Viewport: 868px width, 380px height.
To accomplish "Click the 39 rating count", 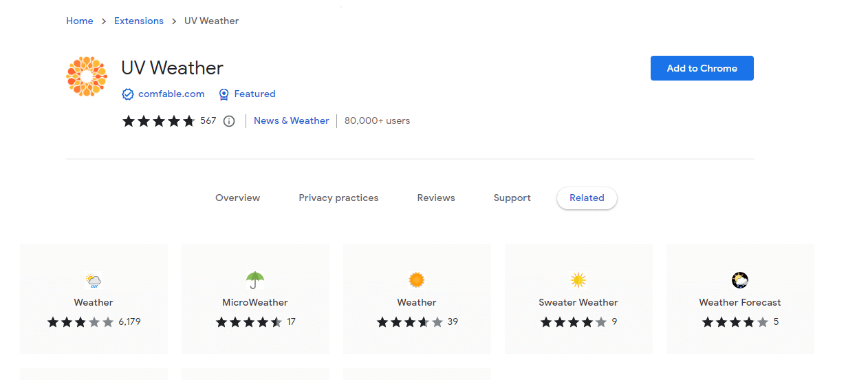I will [453, 322].
